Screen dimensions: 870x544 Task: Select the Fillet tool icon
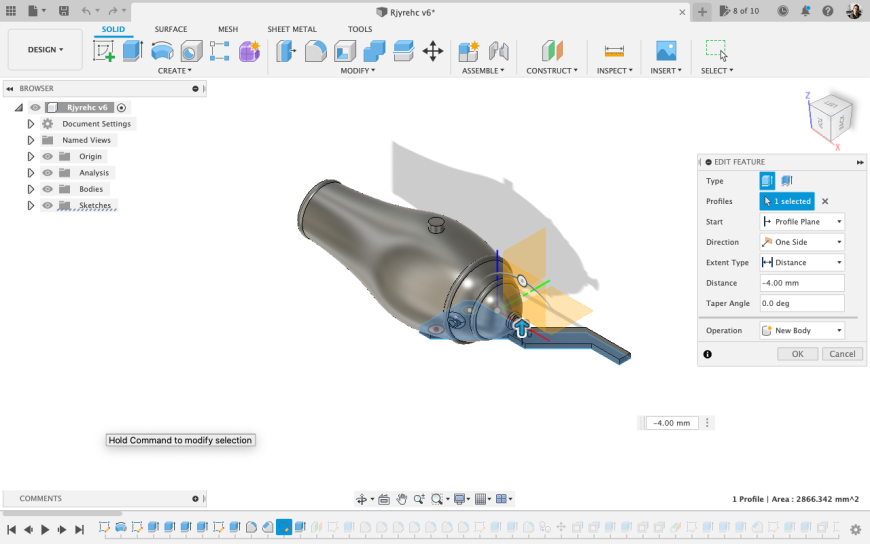(315, 51)
